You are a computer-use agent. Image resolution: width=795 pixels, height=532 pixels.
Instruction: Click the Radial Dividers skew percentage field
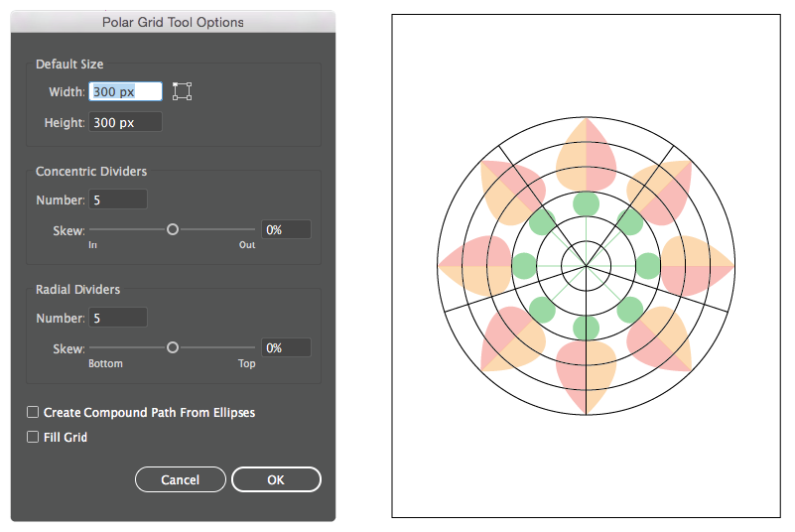tap(286, 348)
